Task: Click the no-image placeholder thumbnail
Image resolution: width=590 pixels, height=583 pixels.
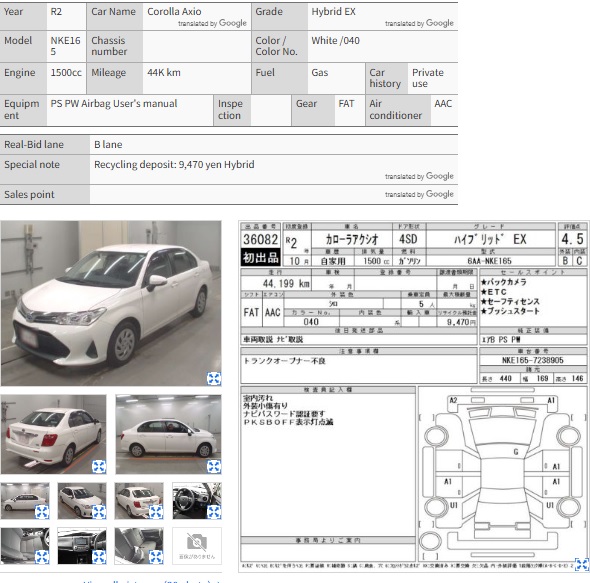Action: (197, 546)
